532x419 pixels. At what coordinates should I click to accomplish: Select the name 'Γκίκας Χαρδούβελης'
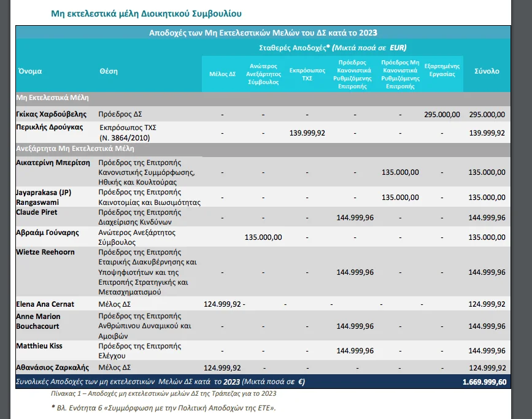click(51, 114)
